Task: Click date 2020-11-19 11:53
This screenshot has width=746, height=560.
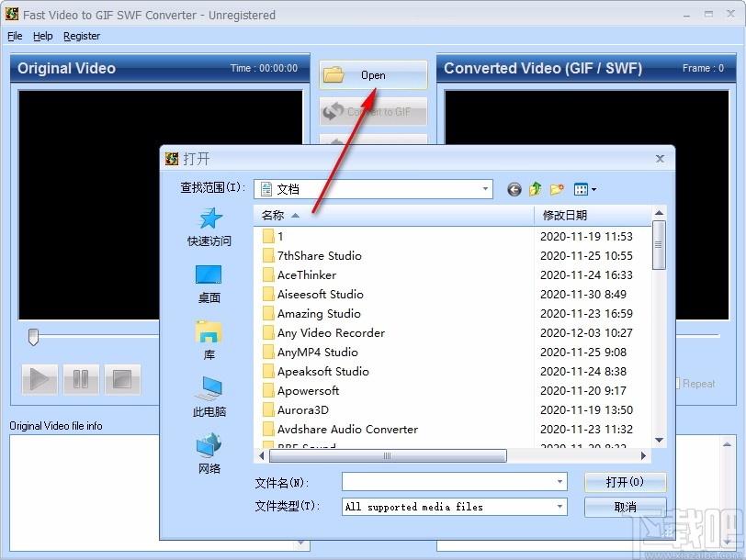Action: tap(586, 236)
